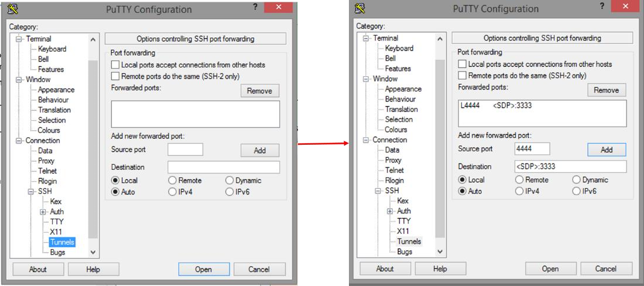
Task: Click category scrollbar up arrow, left window
Action: (x=93, y=39)
